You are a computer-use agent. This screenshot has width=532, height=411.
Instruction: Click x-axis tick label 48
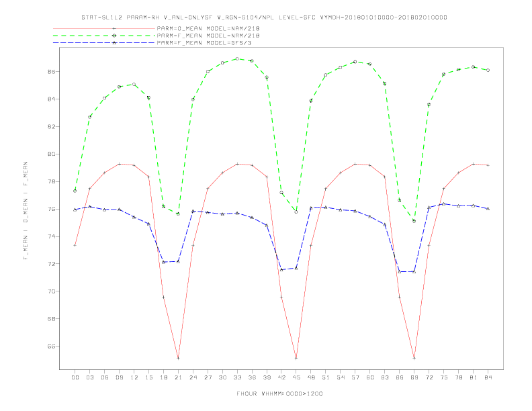tap(311, 377)
